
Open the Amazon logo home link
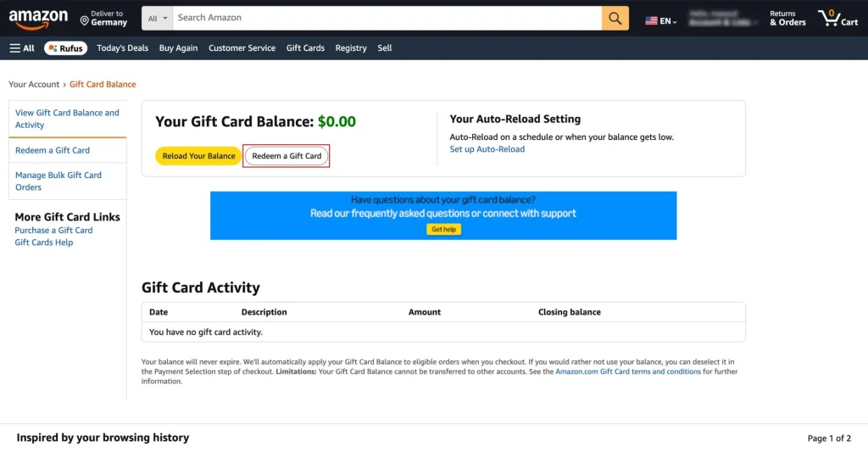[38, 20]
